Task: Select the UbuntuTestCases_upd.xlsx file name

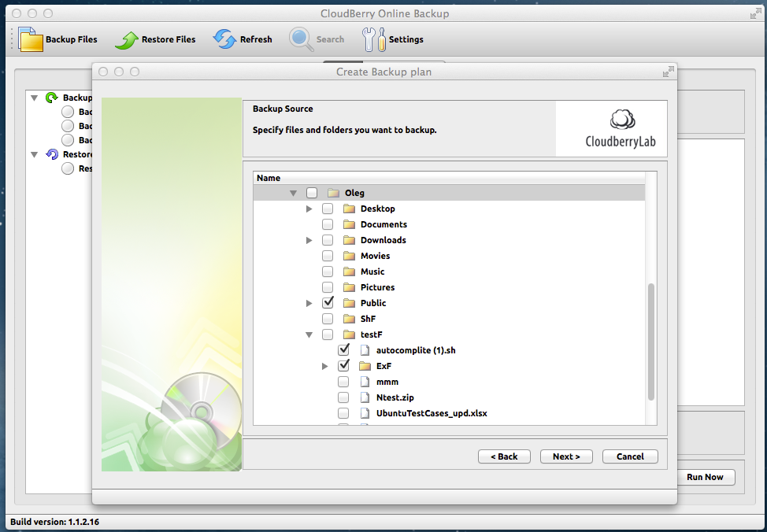Action: coord(432,413)
